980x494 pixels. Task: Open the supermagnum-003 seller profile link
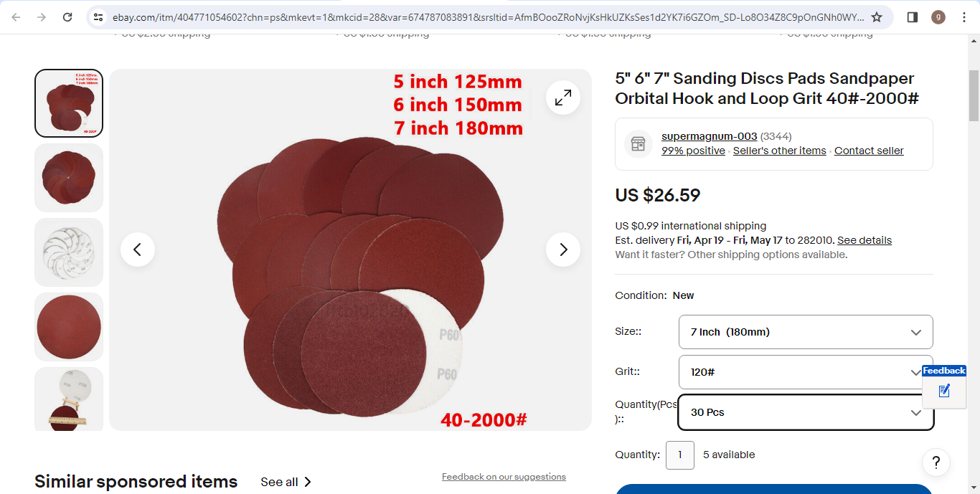pos(709,136)
